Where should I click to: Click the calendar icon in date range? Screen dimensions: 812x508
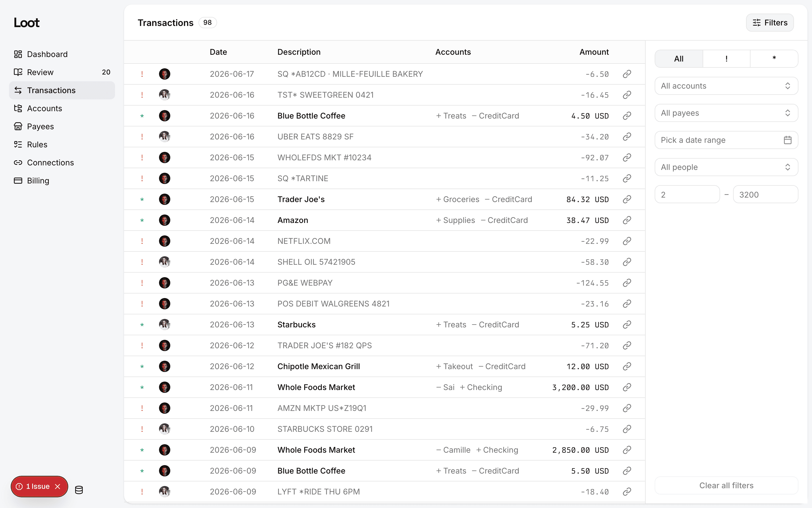787,140
